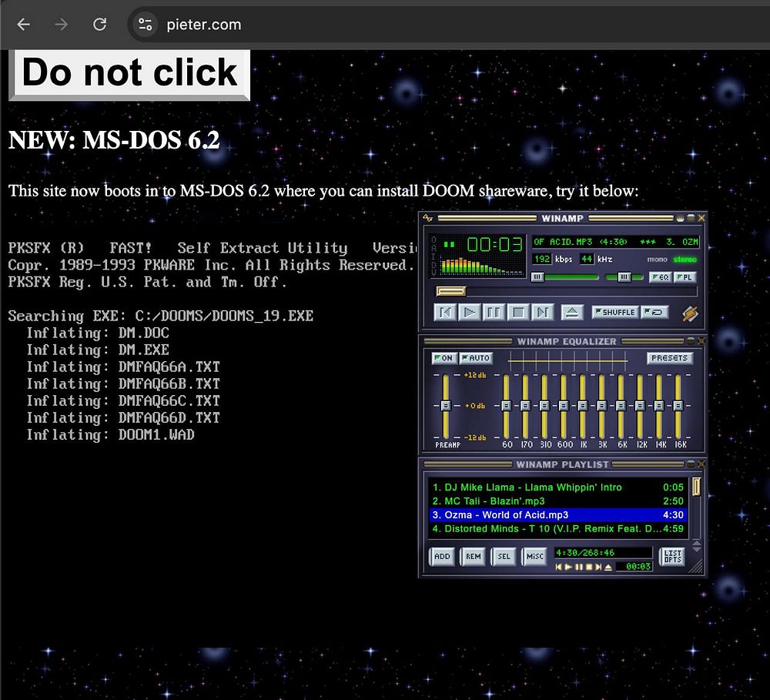The width and height of the screenshot is (770, 700).
Task: Click the Winamp spectrum visualizer
Action: (482, 266)
